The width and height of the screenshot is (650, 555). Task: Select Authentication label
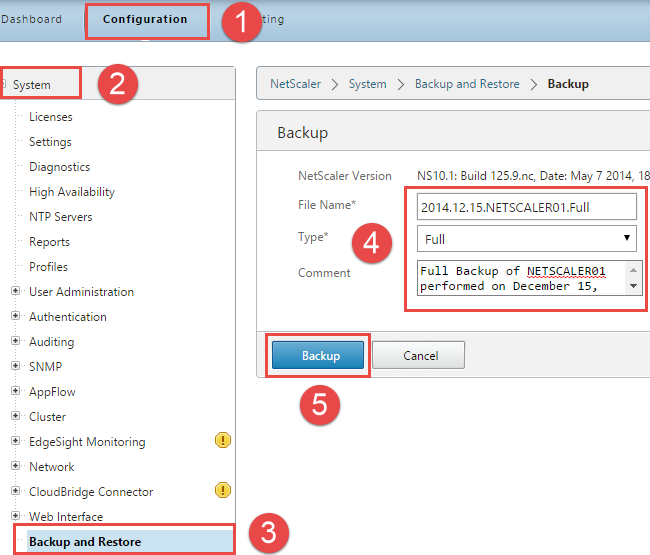tap(68, 317)
